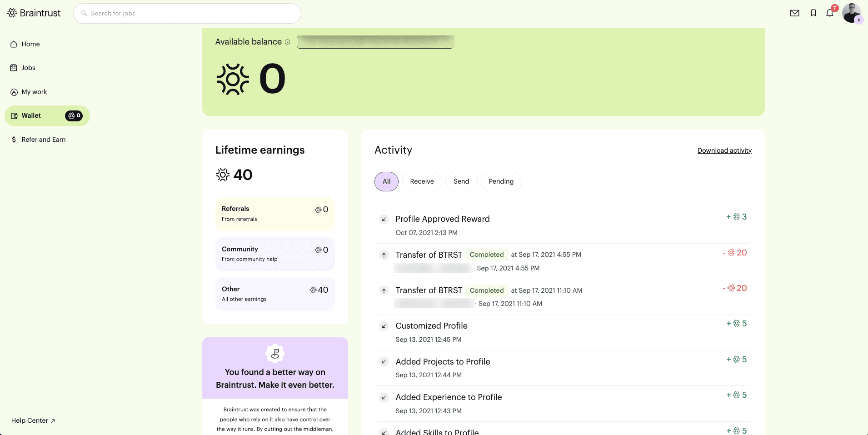Click the Completed badge for 4:55 PM transfer

click(487, 255)
